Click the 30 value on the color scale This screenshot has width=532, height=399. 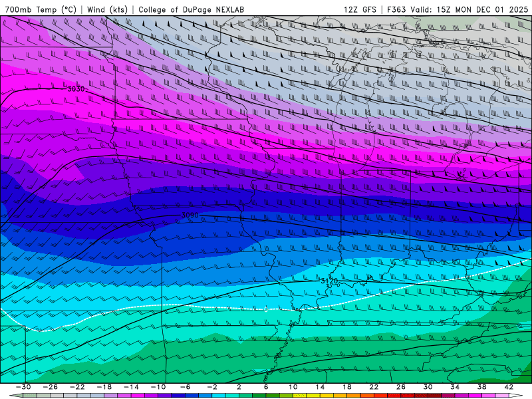coord(428,387)
